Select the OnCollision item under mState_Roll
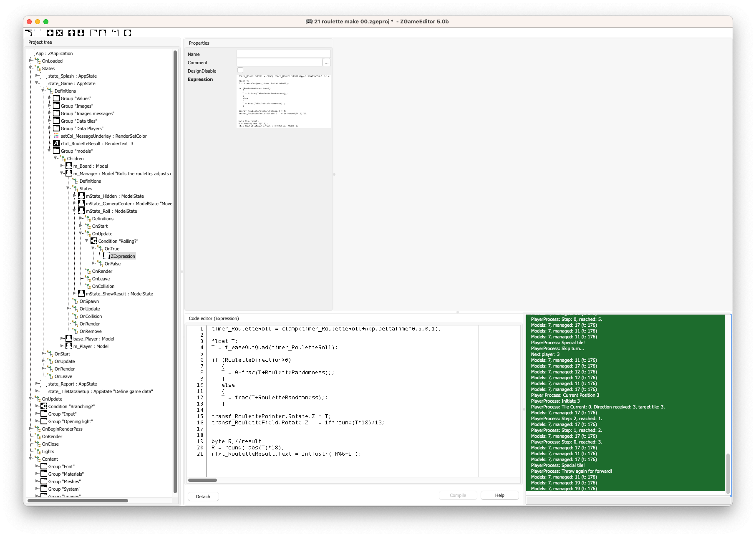 click(x=103, y=286)
